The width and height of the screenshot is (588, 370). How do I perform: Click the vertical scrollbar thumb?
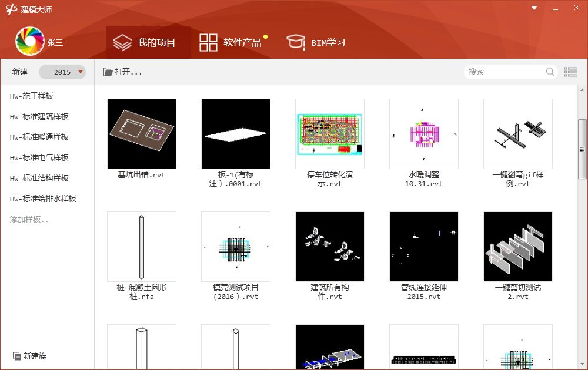coord(582,149)
